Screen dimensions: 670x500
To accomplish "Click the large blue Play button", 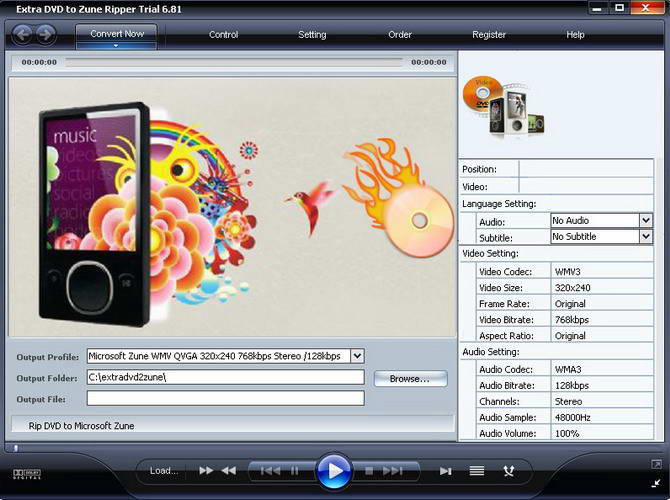I will click(x=334, y=471).
